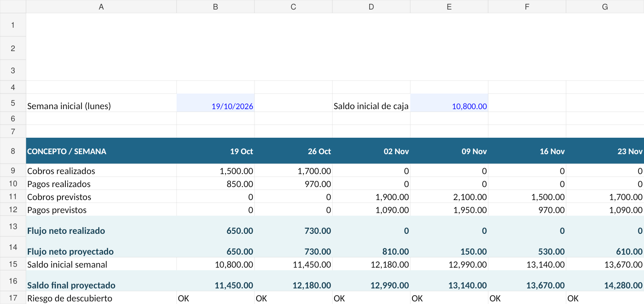Click the Cobros realizados value 1,500.00
This screenshot has height=304, width=644.
coord(216,170)
